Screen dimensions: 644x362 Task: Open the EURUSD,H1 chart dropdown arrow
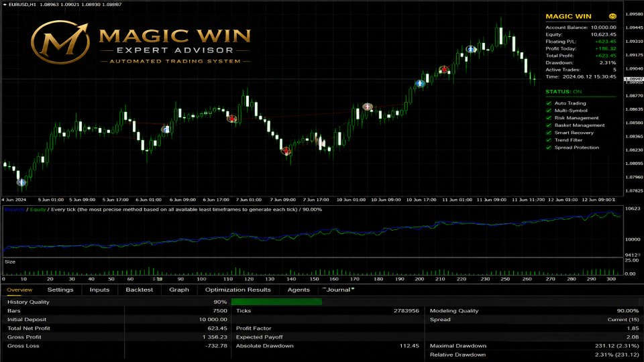point(5,5)
